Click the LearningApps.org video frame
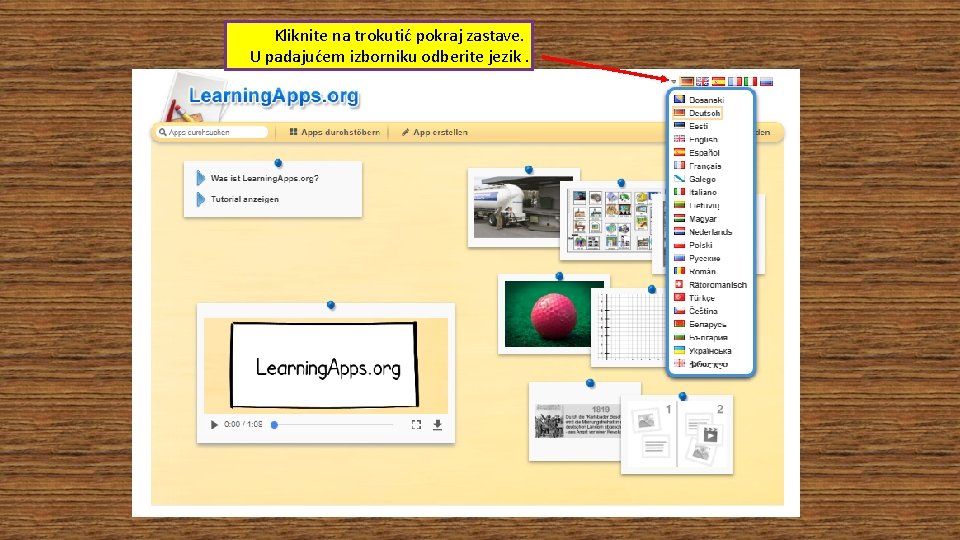960x540 pixels. 324,366
